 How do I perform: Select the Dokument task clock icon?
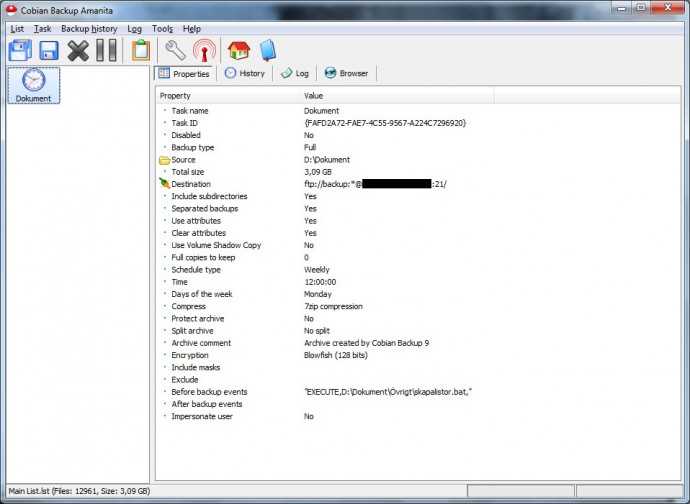33,85
